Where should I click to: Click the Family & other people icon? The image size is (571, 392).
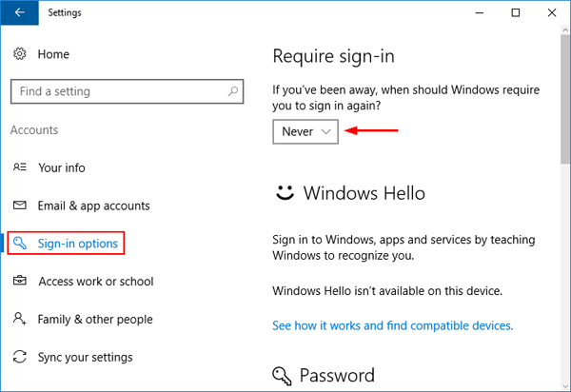pyautogui.click(x=20, y=320)
